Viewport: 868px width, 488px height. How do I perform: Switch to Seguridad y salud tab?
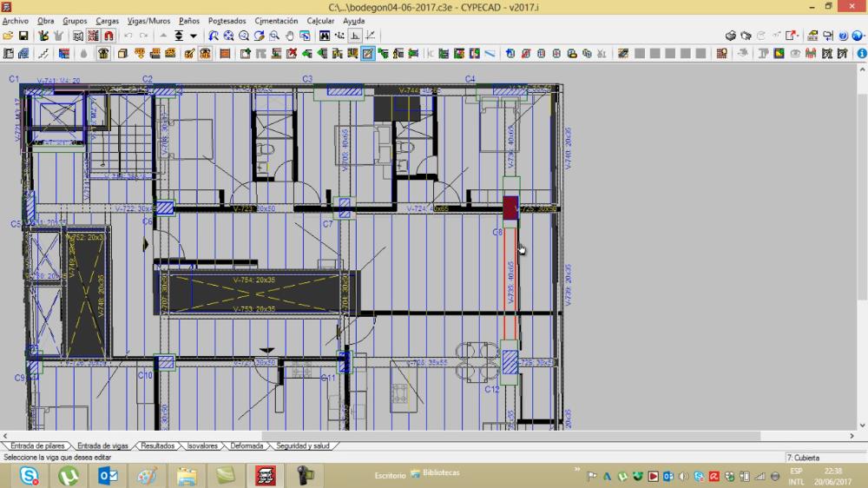(x=303, y=445)
